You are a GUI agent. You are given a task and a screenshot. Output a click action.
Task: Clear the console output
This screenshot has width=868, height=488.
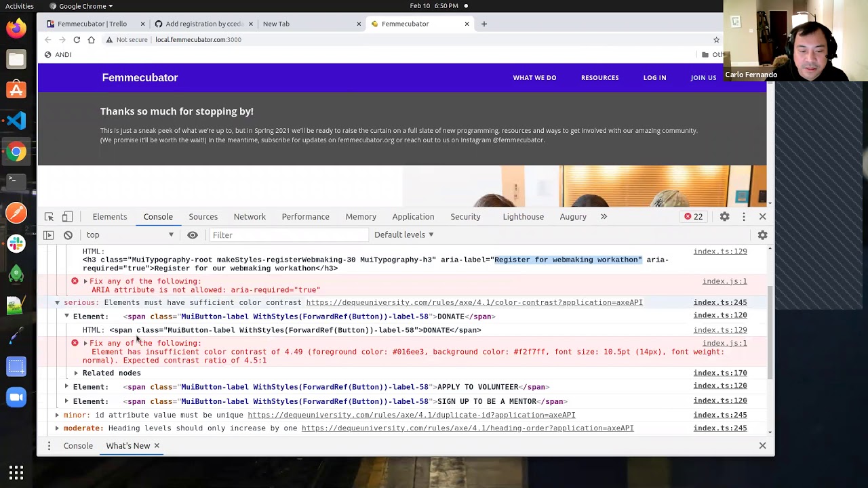(x=68, y=235)
